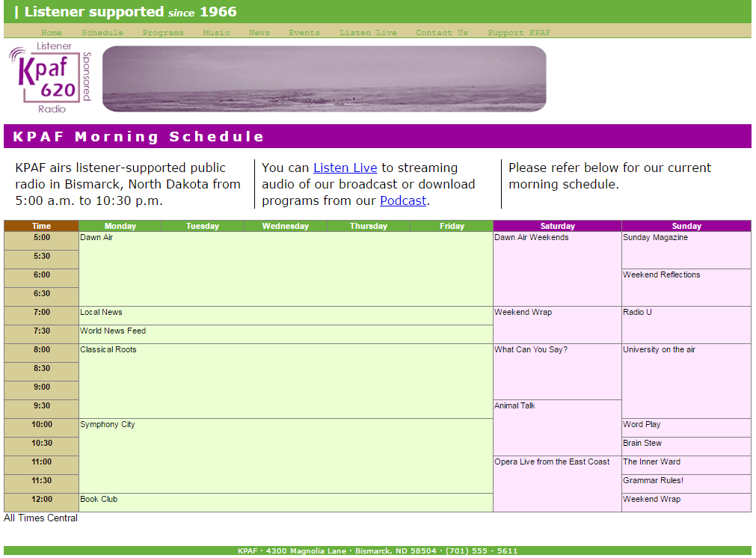Select the Classical Roots program entry

point(108,350)
